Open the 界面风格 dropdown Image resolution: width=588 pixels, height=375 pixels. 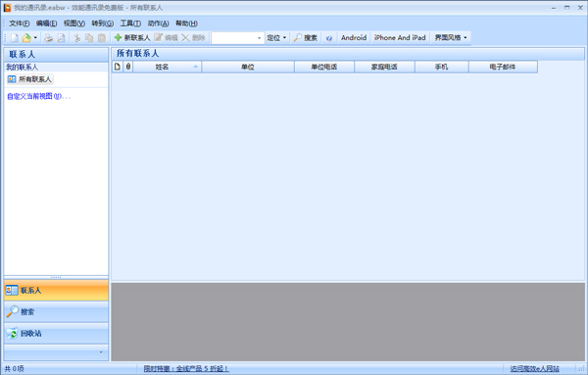[x=451, y=38]
